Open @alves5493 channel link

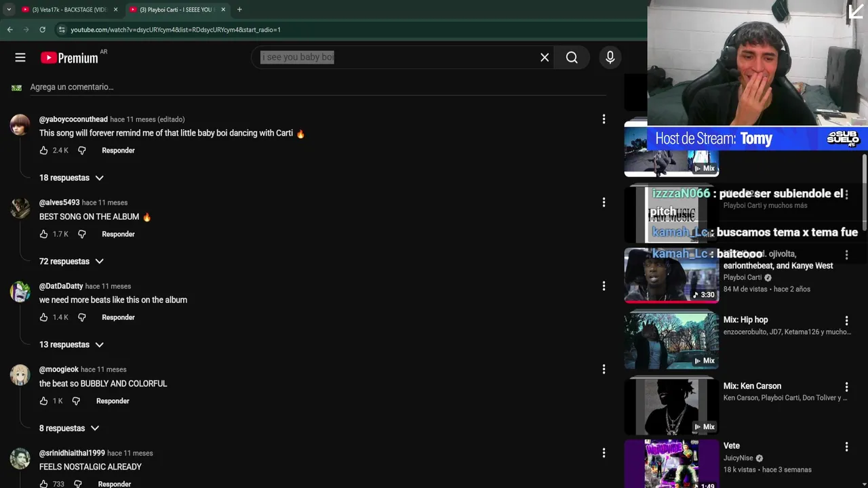pyautogui.click(x=59, y=203)
